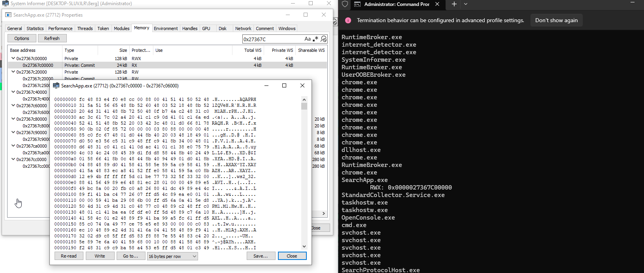Sort by the Size column header

click(x=114, y=50)
